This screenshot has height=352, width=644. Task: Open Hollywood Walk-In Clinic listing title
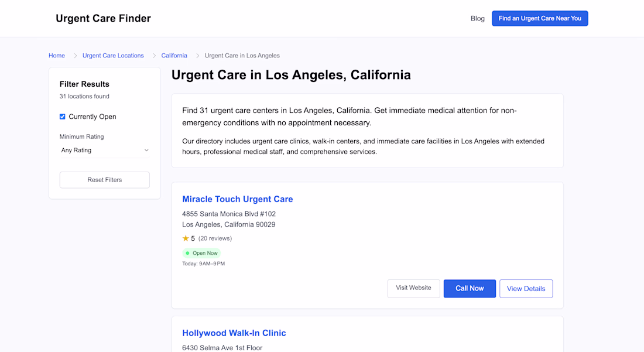[234, 333]
